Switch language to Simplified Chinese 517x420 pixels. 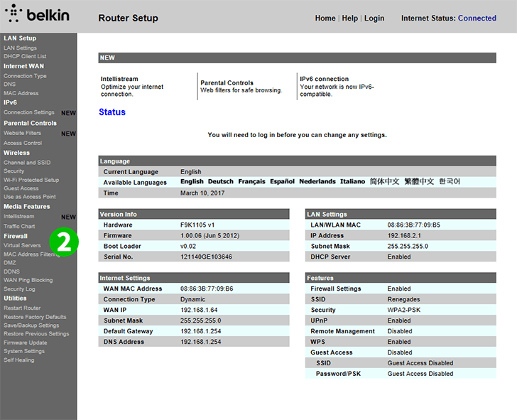pyautogui.click(x=384, y=181)
